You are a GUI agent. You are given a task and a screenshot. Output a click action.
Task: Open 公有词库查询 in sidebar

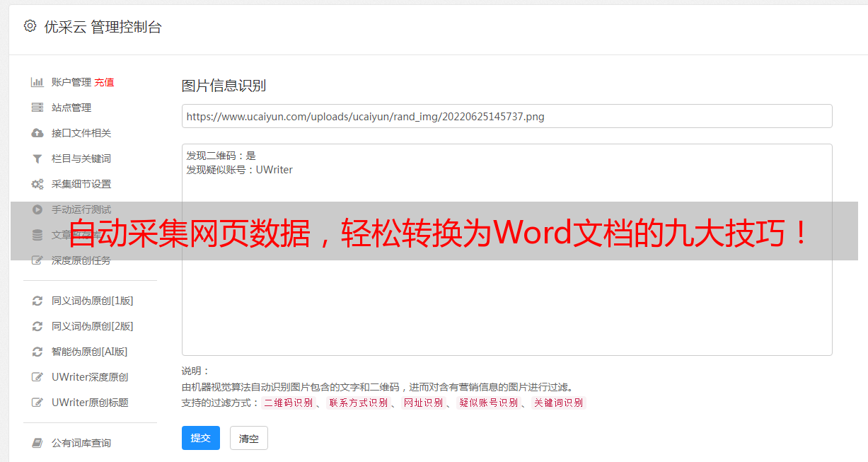pyautogui.click(x=81, y=443)
